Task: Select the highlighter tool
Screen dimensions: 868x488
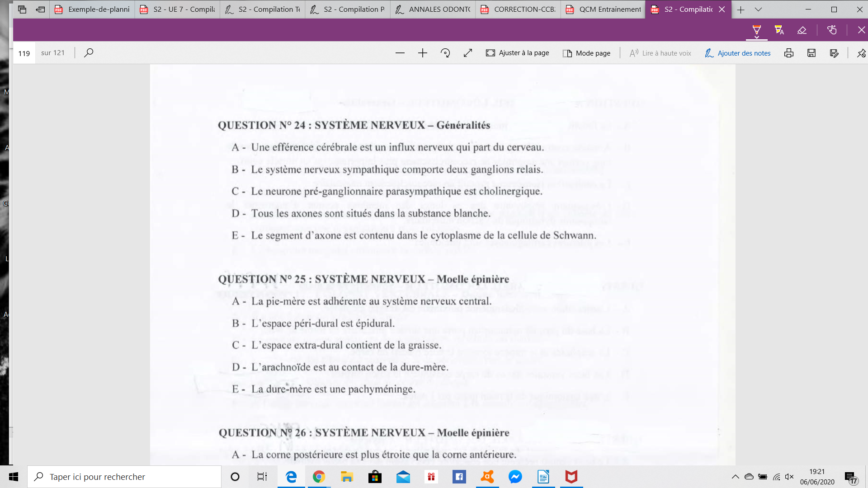Action: point(779,30)
